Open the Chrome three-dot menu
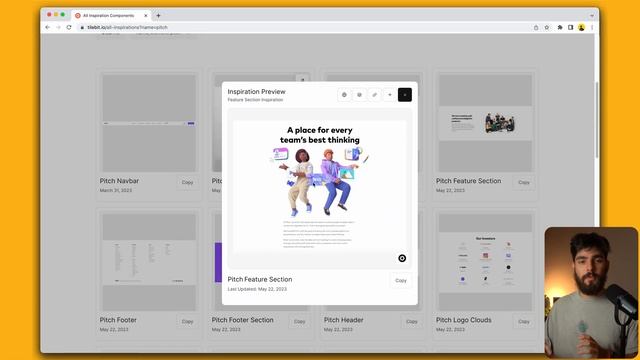640x360 pixels. [592, 27]
